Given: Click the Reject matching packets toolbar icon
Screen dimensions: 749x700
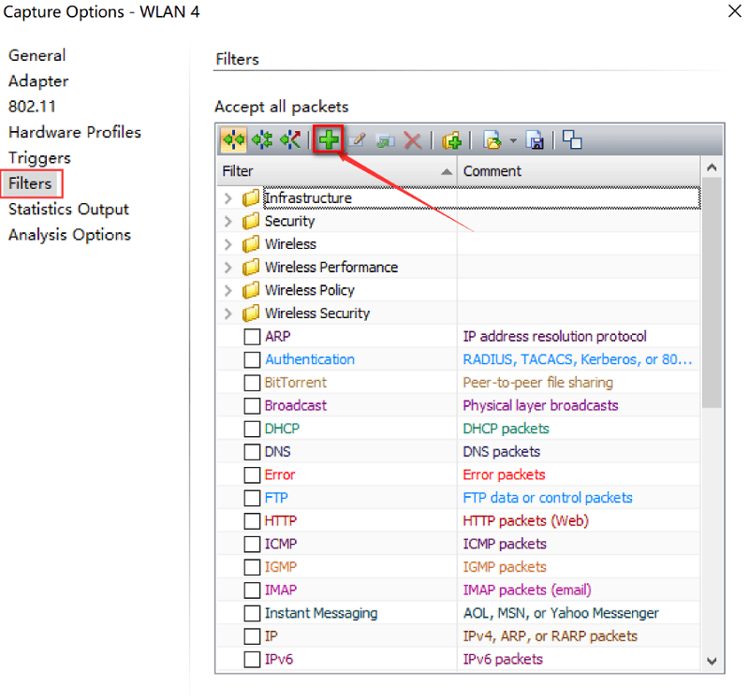Looking at the screenshot, I should click(x=290, y=139).
